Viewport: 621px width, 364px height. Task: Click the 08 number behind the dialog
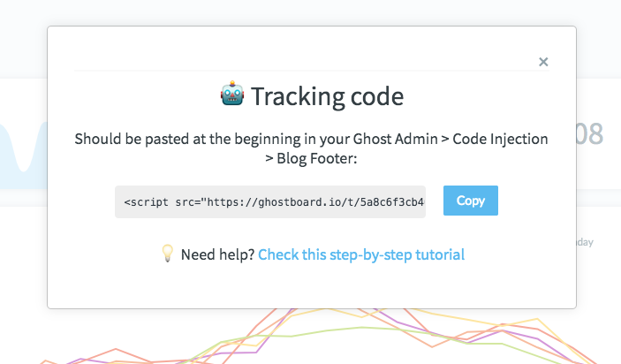pyautogui.click(x=590, y=134)
